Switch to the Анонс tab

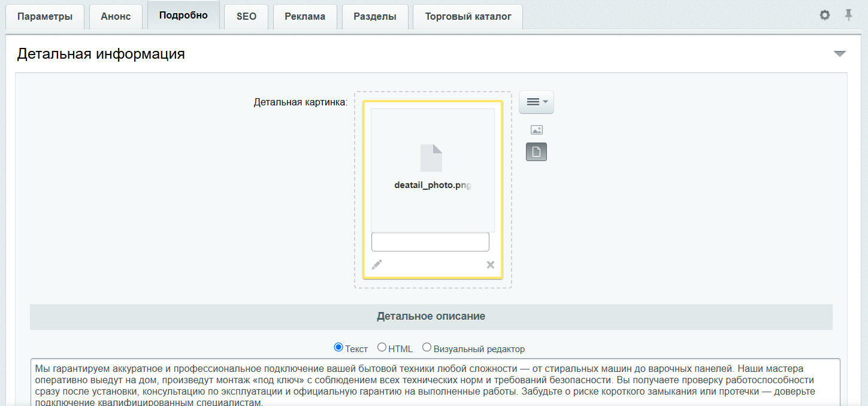coord(116,17)
